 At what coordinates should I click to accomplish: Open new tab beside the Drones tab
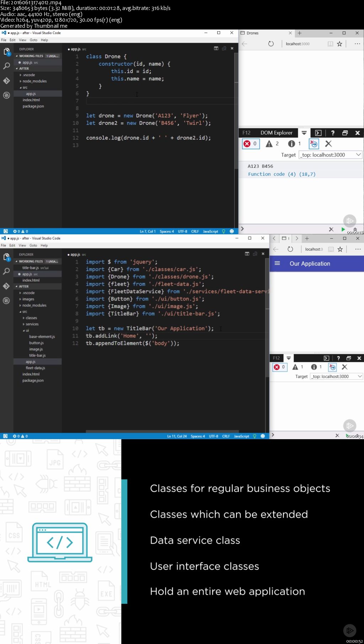pyautogui.click(x=300, y=33)
